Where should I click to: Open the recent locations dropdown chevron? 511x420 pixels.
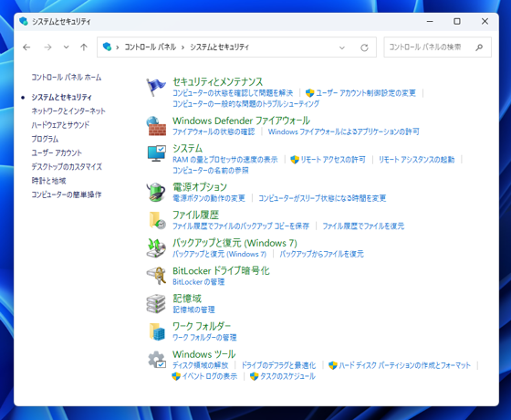[66, 47]
